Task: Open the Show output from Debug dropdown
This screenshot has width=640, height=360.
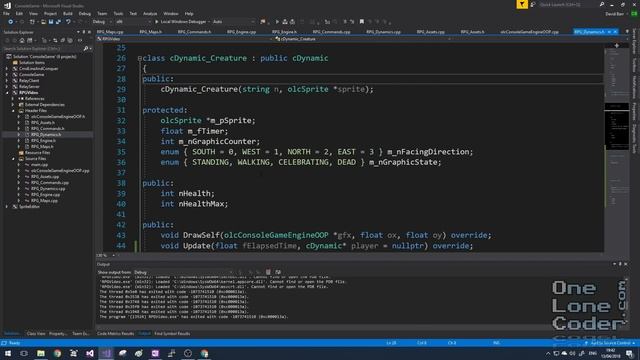Action: click(x=182, y=272)
